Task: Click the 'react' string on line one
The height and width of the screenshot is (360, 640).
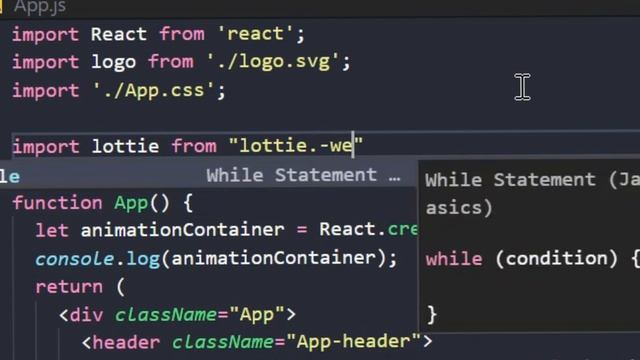Action: click(255, 34)
